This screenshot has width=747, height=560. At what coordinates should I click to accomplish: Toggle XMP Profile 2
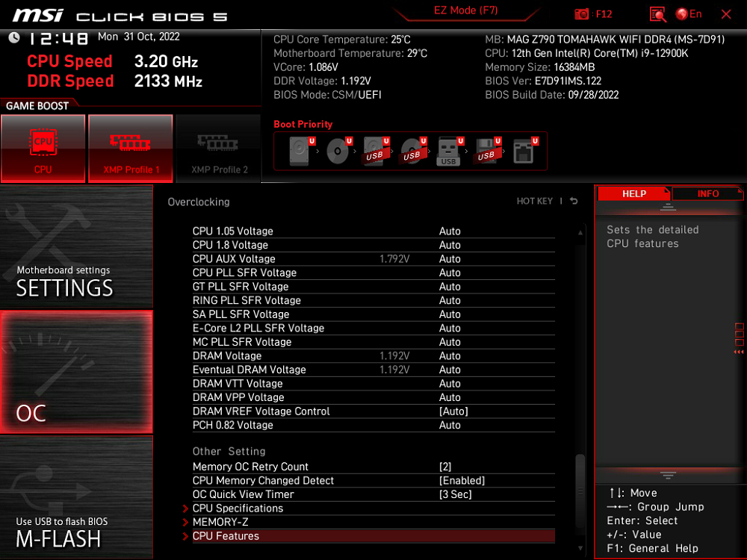pos(219,148)
